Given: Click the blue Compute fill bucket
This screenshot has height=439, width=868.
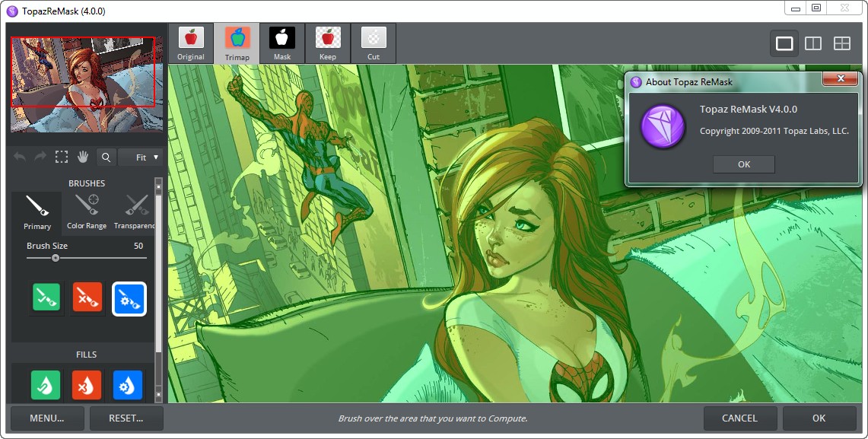Looking at the screenshot, I should 128,385.
